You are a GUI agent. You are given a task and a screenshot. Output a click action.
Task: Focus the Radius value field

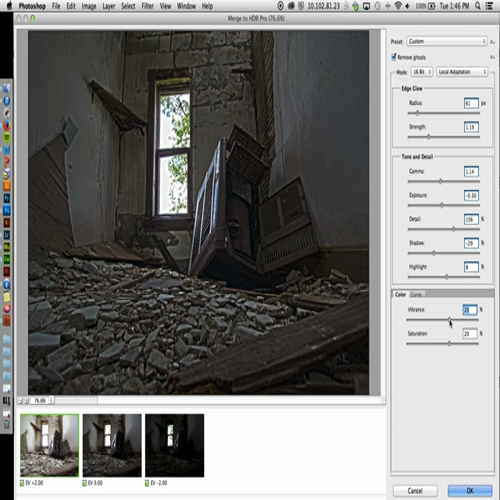click(471, 103)
